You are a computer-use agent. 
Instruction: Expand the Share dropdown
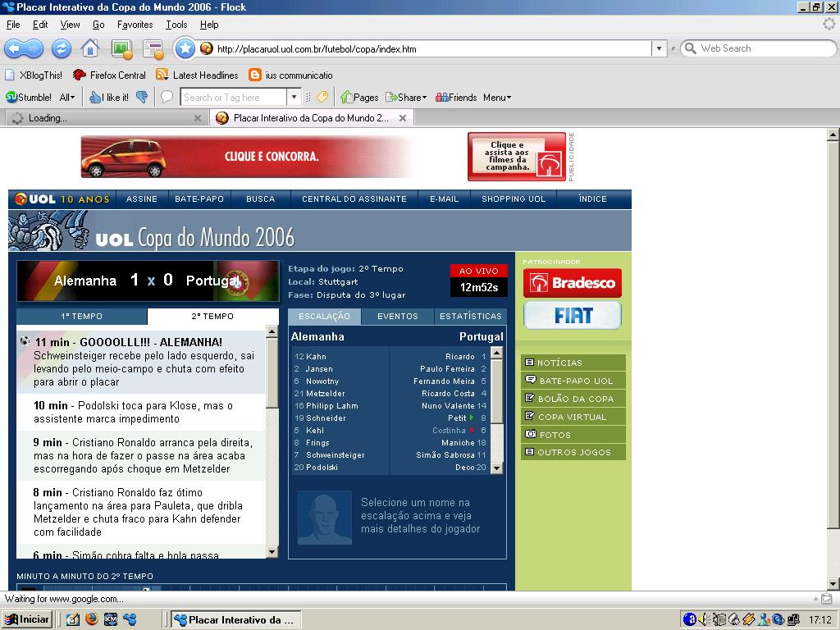(x=406, y=97)
